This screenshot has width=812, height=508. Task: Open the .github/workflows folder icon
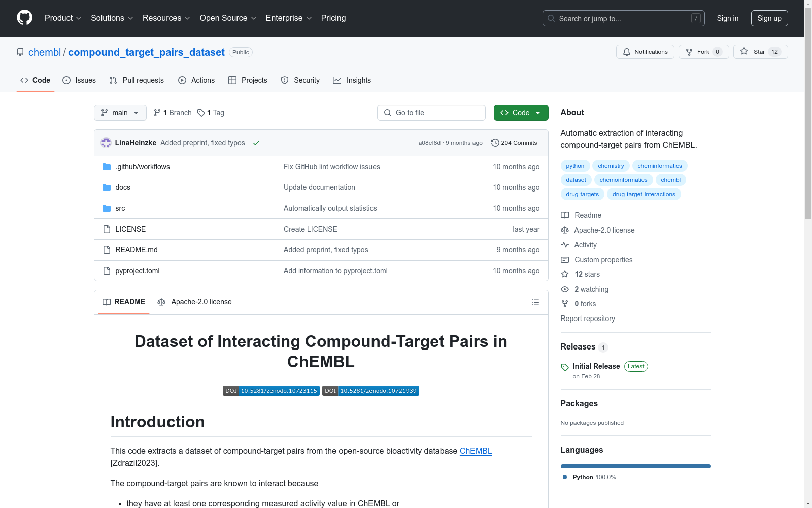tap(107, 167)
